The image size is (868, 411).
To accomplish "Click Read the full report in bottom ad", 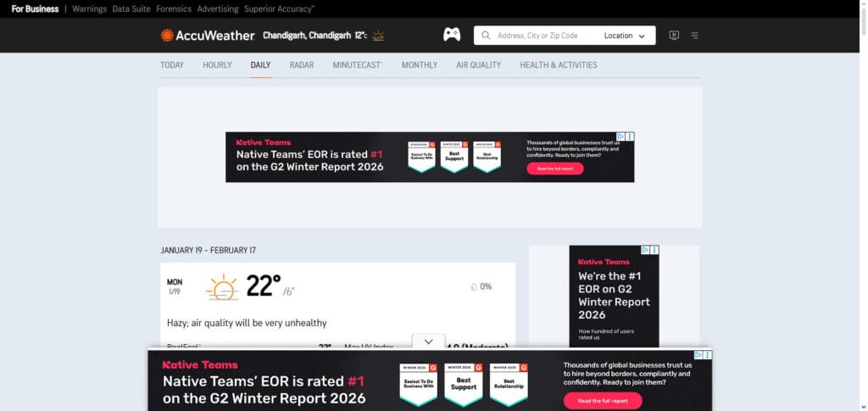I will tap(603, 401).
